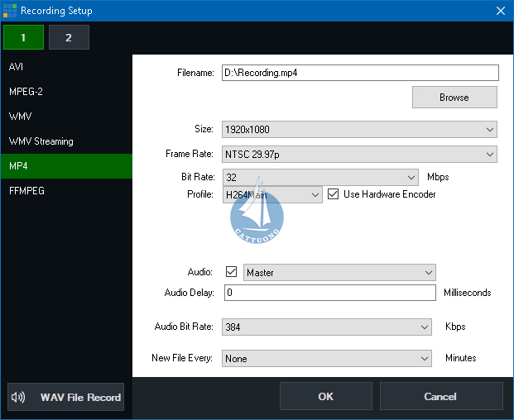Viewport: 514px width, 420px height.
Task: Expand the Bit Rate dropdown
Action: pos(320,177)
